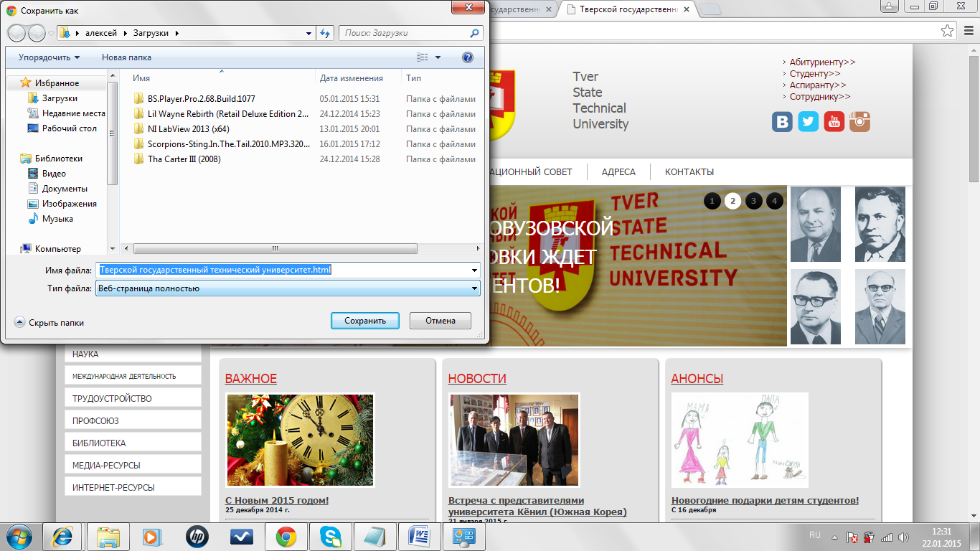980x551 pixels.
Task: Open the Имя файла dropdown arrow
Action: coord(474,270)
